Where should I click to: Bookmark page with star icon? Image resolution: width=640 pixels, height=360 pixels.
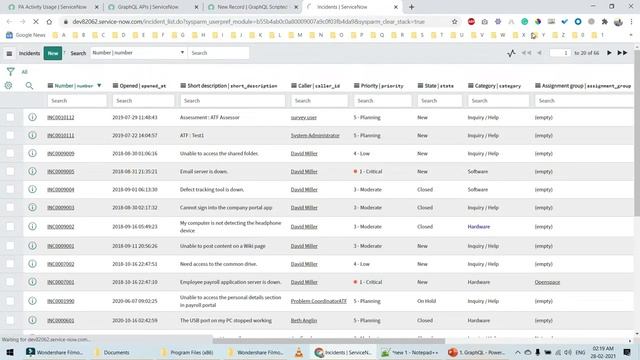(x=454, y=22)
